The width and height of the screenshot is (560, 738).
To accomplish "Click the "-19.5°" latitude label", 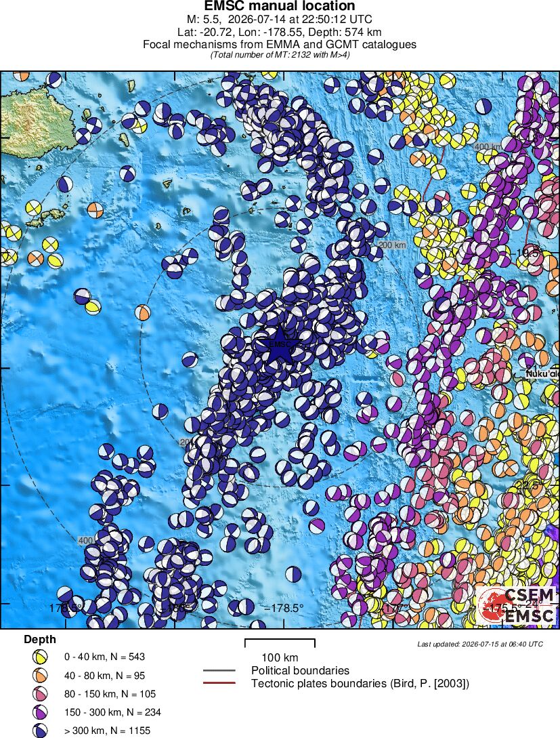I will click(528, 252).
